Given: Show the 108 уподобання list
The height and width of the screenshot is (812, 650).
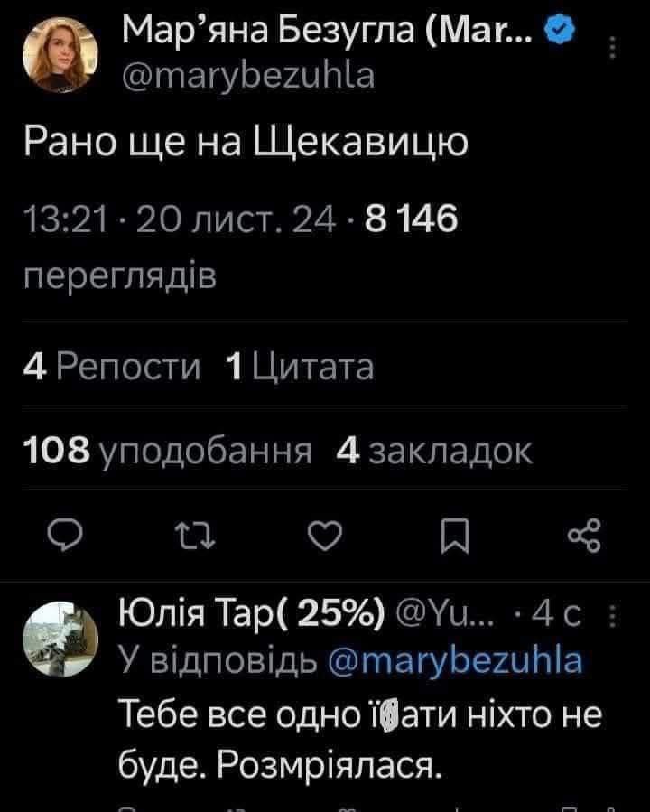Looking at the screenshot, I should [x=168, y=451].
